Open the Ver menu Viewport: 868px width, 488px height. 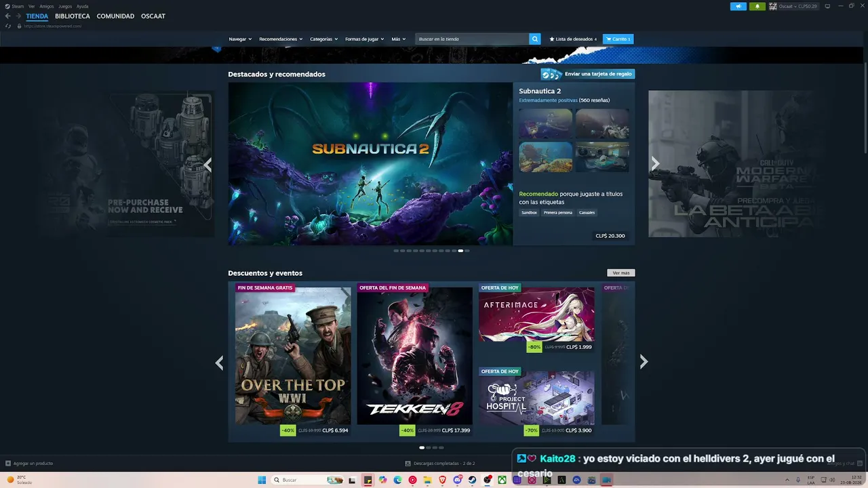click(32, 6)
